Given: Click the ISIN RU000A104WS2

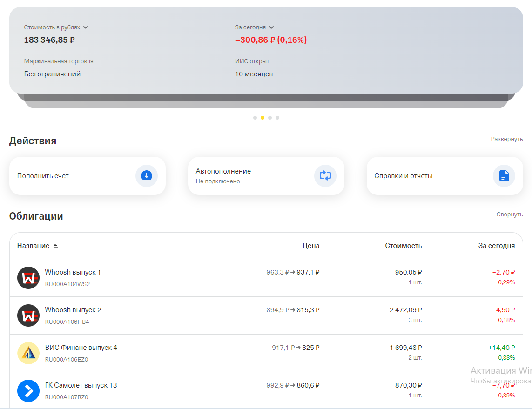Looking at the screenshot, I should [x=67, y=284].
